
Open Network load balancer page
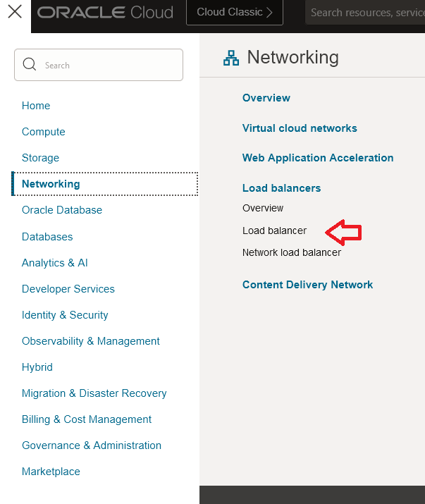point(292,252)
